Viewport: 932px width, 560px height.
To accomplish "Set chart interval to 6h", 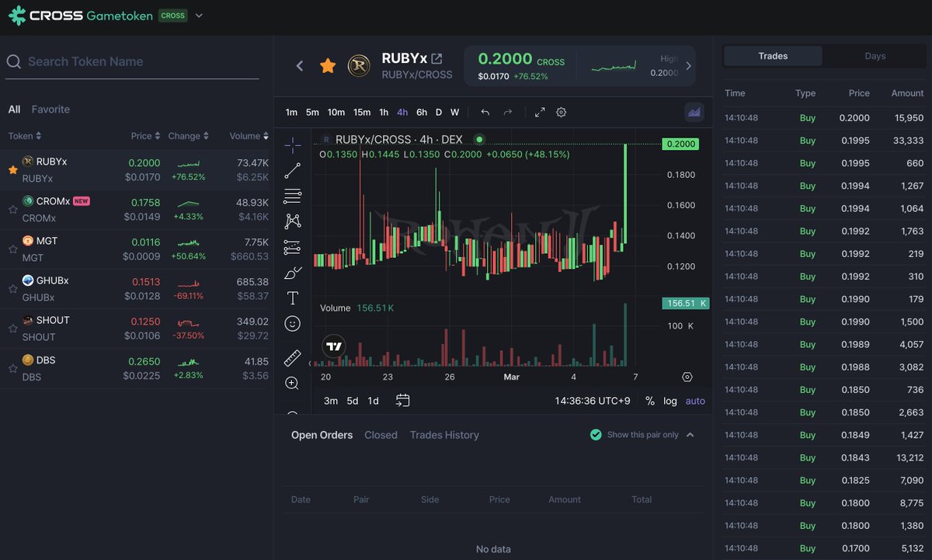I will coord(422,113).
